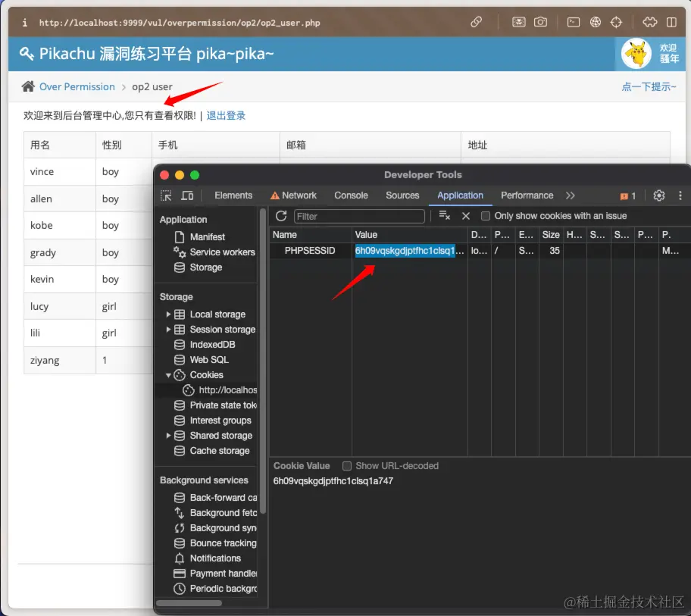Toggle the device toolbar icon

point(187,195)
